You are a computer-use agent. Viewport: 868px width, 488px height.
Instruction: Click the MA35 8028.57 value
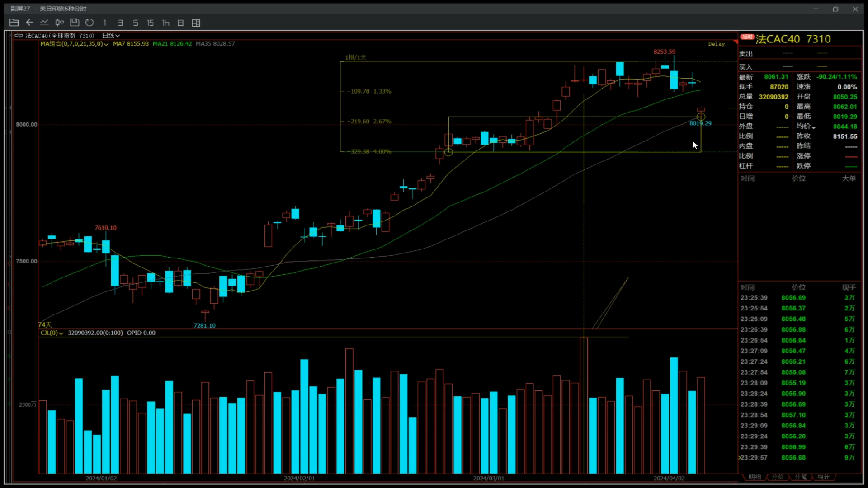pyautogui.click(x=215, y=44)
